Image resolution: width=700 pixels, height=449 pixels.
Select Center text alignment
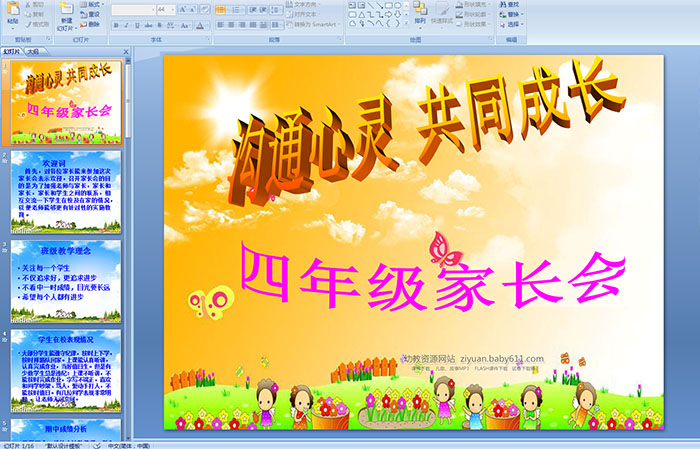point(231,25)
